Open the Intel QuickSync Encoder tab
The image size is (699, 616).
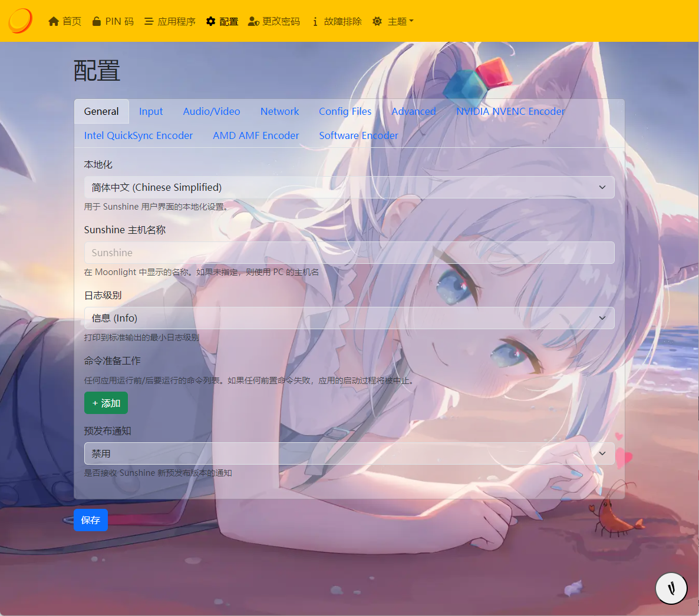point(138,135)
